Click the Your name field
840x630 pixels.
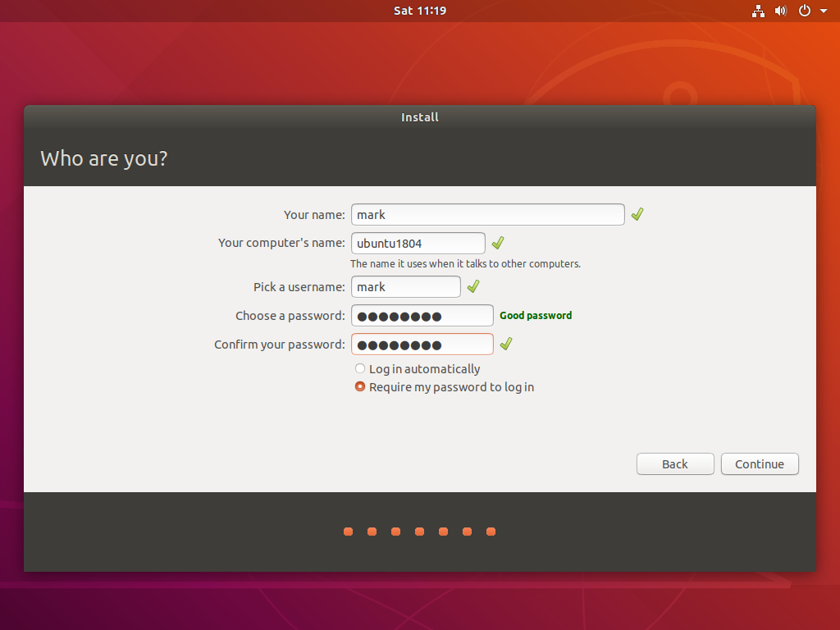(488, 214)
